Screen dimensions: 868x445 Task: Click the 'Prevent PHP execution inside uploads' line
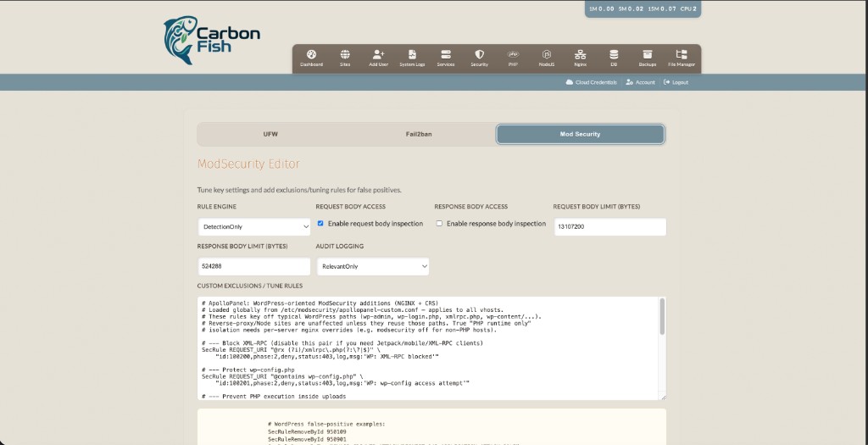pos(274,397)
